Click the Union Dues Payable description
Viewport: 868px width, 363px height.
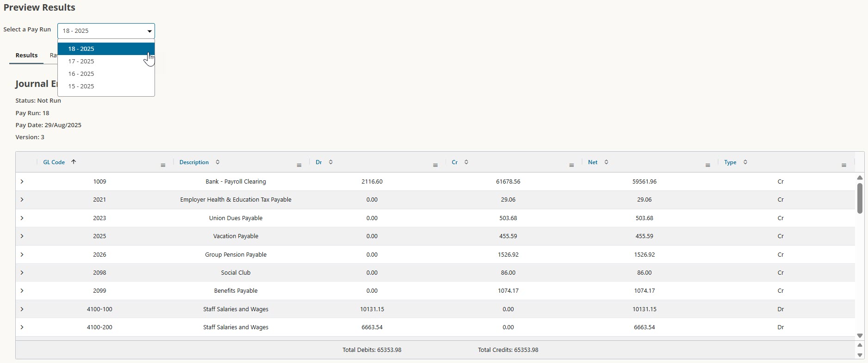[x=236, y=218]
